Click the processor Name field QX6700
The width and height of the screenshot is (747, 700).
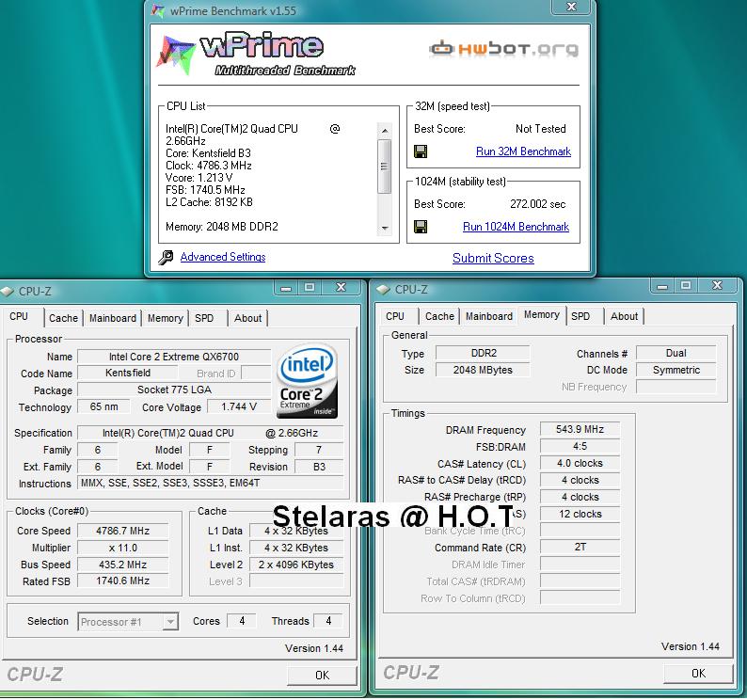(x=174, y=357)
